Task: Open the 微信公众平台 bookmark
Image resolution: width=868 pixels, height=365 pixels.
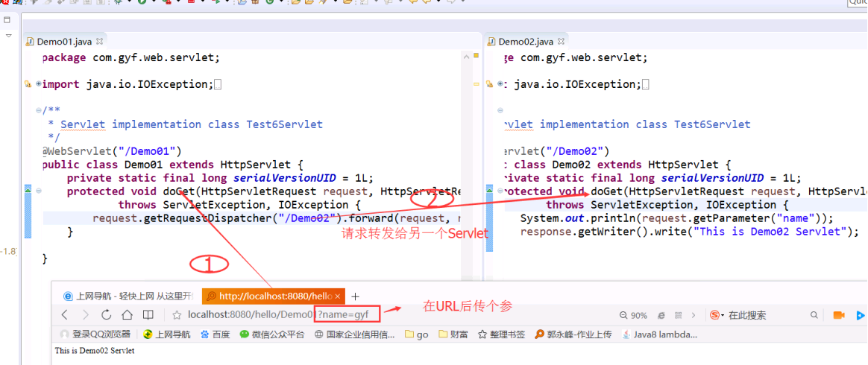Action: (x=271, y=334)
